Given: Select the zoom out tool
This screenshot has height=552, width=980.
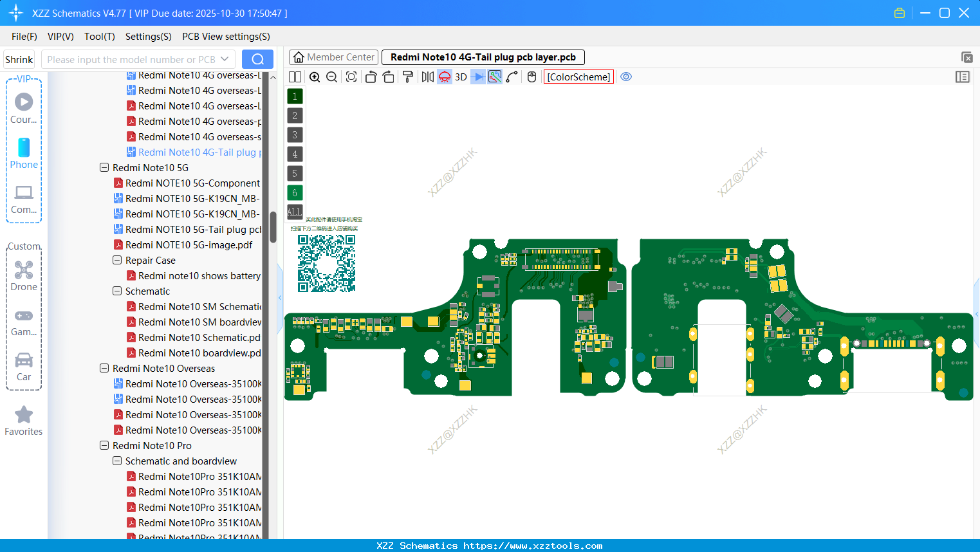Looking at the screenshot, I should coord(331,77).
